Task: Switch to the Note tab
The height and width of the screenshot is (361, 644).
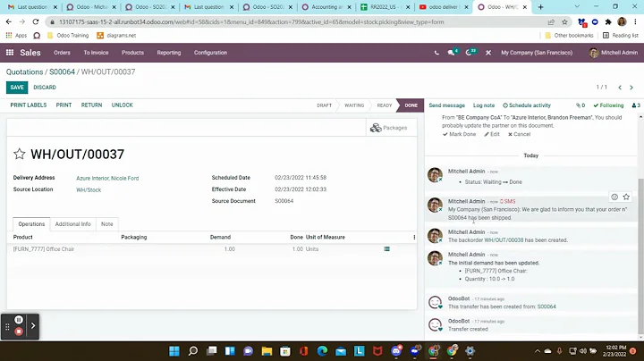Action: point(106,224)
